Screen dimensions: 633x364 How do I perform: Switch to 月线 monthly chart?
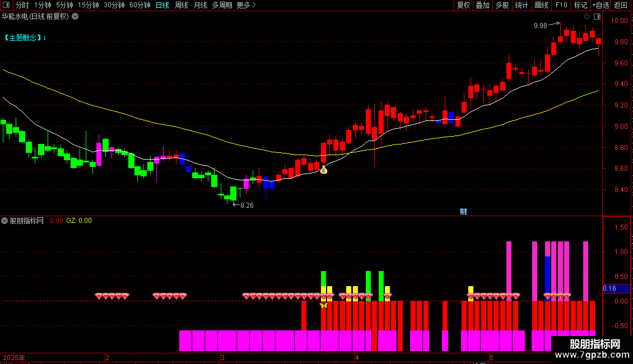pos(200,5)
